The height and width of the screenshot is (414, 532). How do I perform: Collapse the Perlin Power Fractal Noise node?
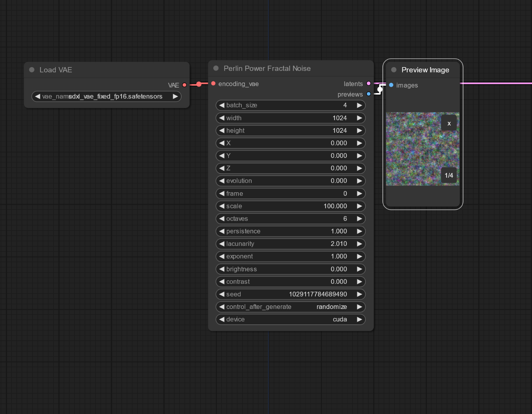tap(216, 68)
